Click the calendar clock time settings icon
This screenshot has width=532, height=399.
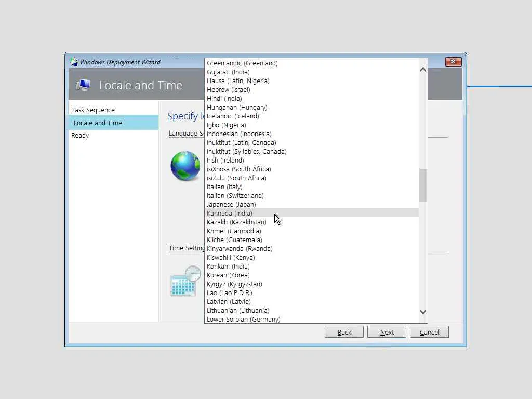[185, 281]
